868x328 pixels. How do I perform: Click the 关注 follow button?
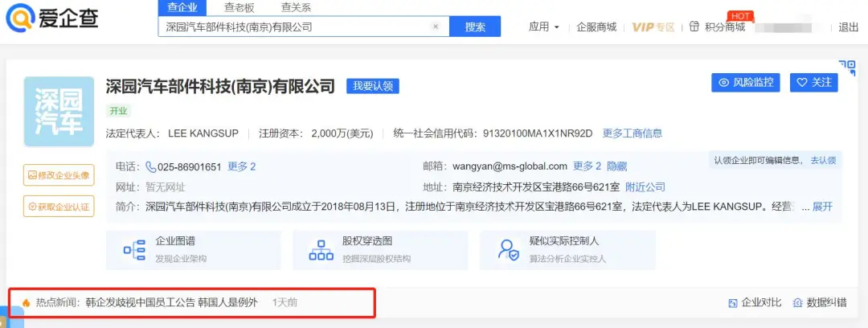(813, 82)
